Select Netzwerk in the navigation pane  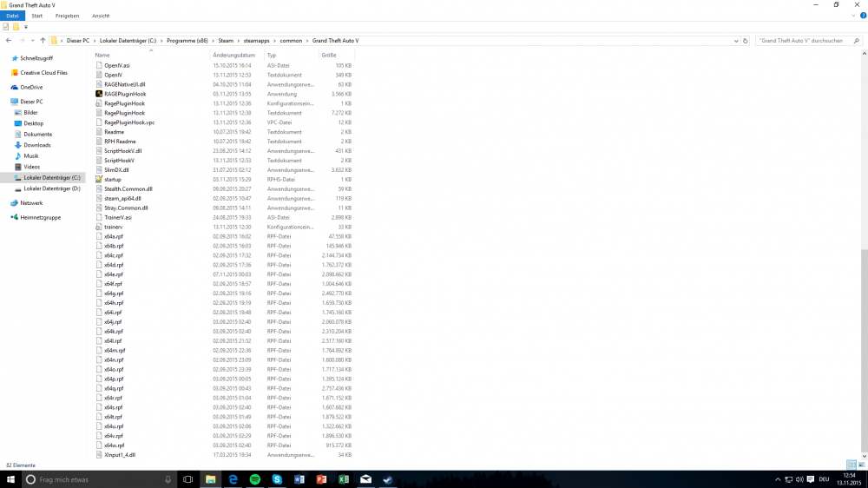click(x=31, y=202)
